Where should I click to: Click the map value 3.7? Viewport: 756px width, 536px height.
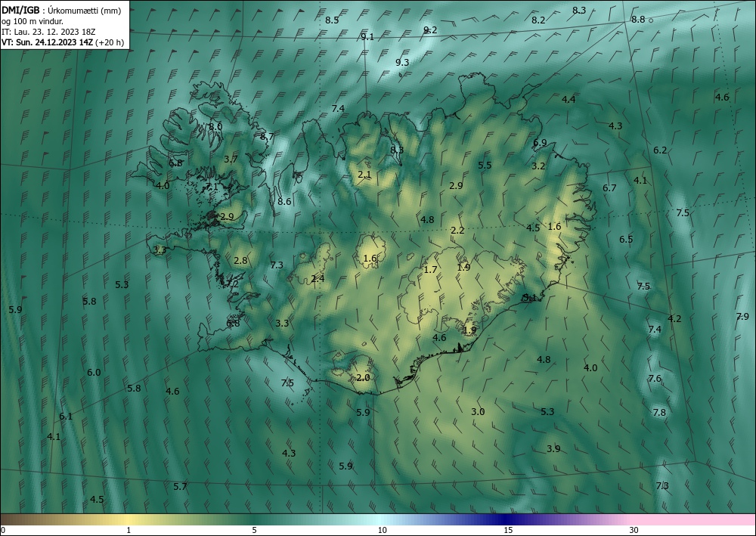tap(231, 159)
